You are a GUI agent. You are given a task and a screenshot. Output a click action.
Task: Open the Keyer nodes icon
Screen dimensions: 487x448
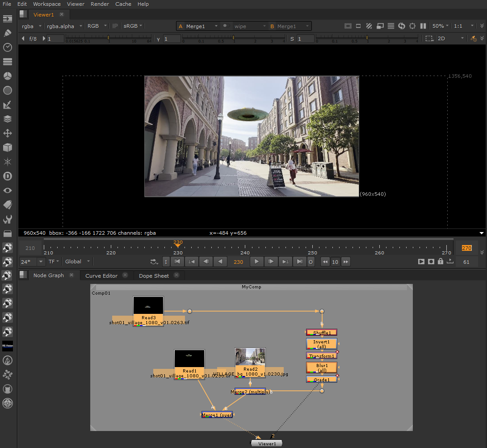click(x=8, y=105)
